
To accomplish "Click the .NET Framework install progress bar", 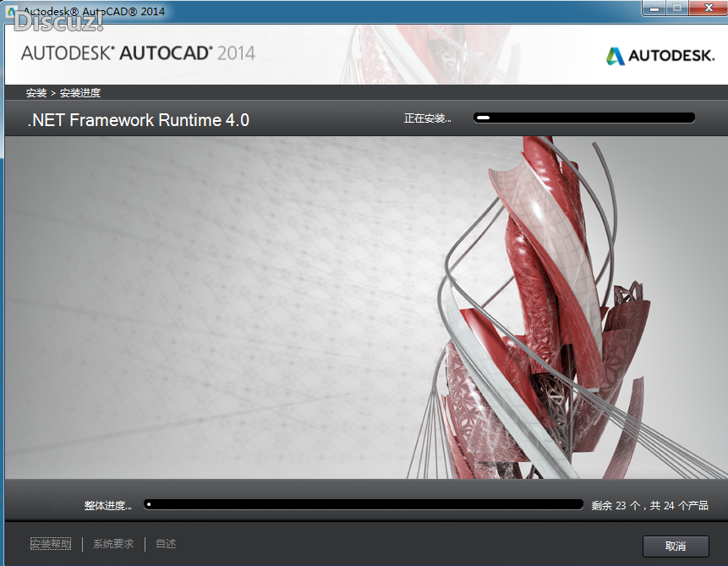I will click(584, 118).
